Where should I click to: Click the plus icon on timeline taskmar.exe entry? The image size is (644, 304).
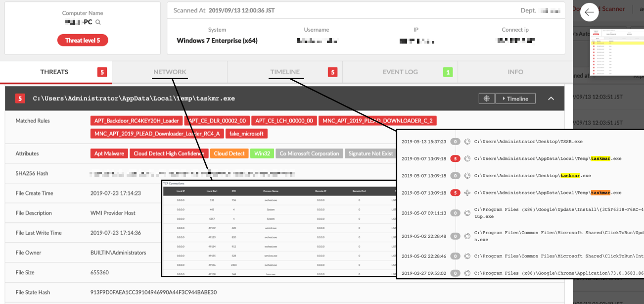(x=467, y=193)
